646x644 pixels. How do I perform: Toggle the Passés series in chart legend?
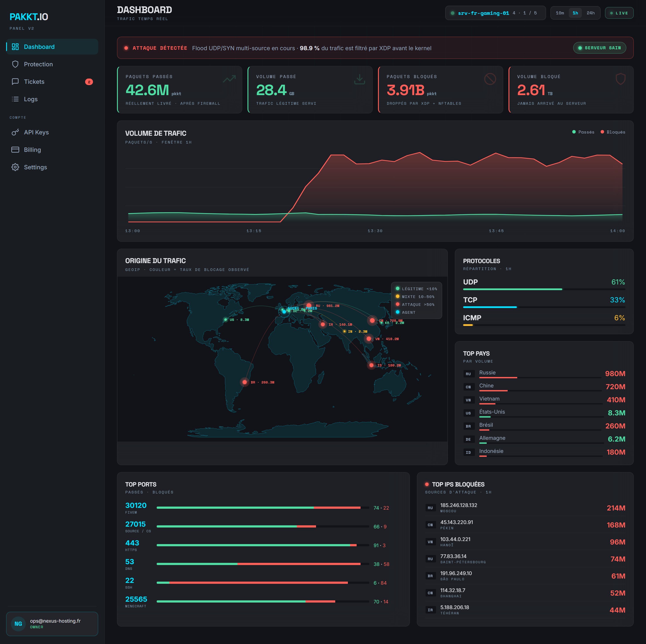583,132
